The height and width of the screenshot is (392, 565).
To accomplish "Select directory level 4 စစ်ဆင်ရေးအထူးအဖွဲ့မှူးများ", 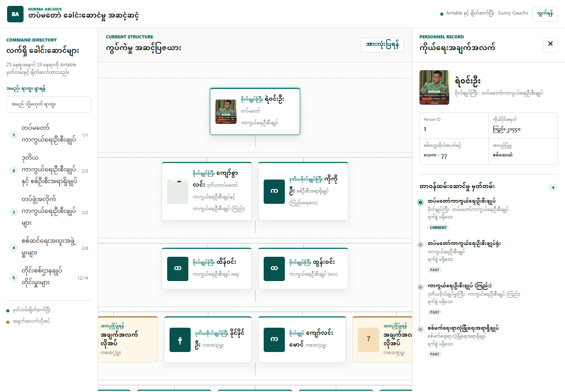I will pos(49,247).
